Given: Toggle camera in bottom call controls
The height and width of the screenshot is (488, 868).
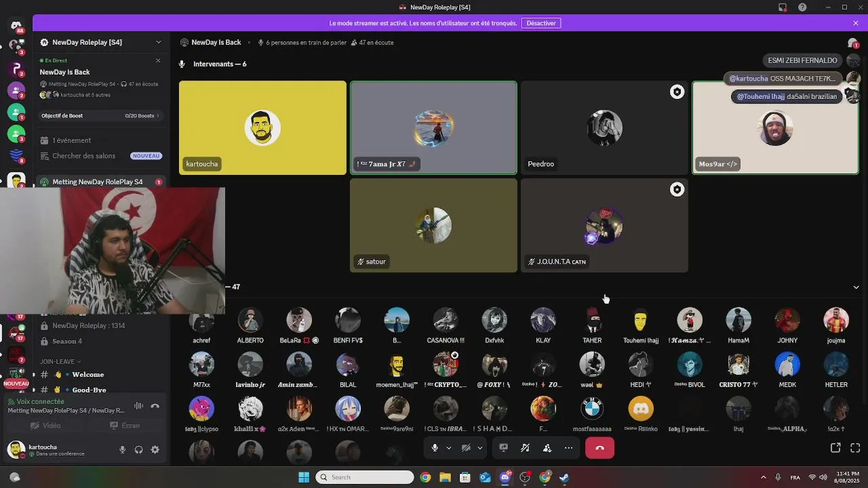Looking at the screenshot, I should point(466,448).
